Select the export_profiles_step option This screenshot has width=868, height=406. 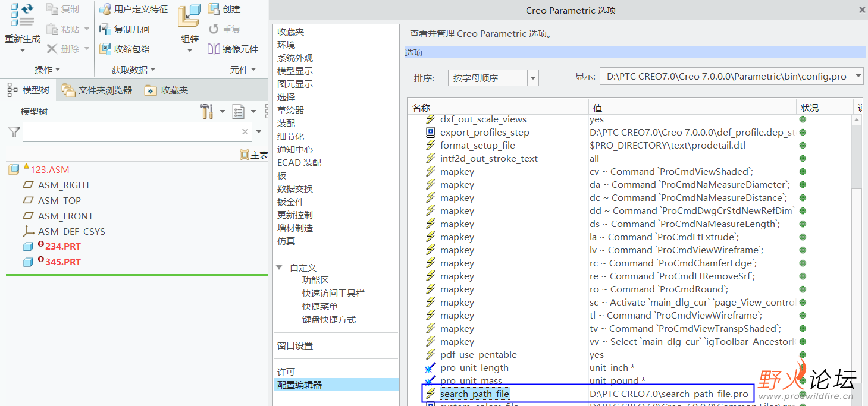point(484,132)
